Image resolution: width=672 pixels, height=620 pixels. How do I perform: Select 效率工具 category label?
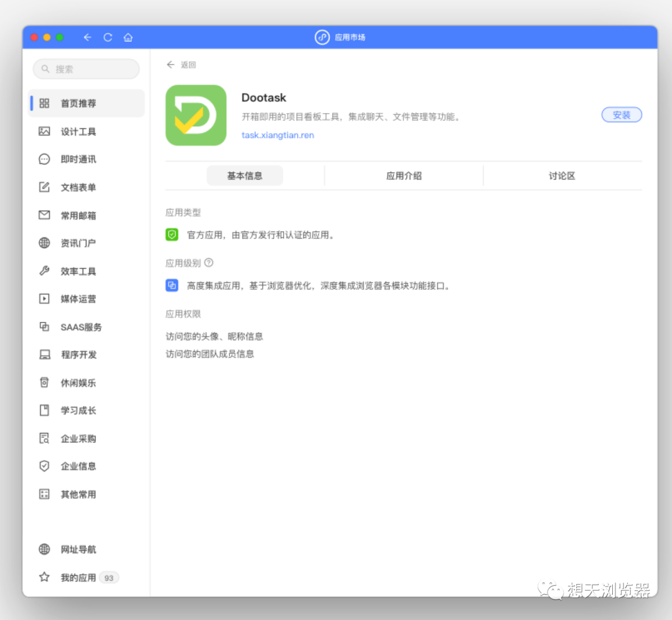[x=78, y=271]
